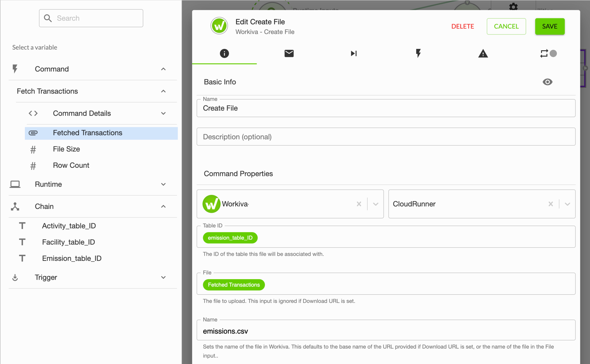
Task: Collapse the Fetch Transactions section
Action: [163, 91]
